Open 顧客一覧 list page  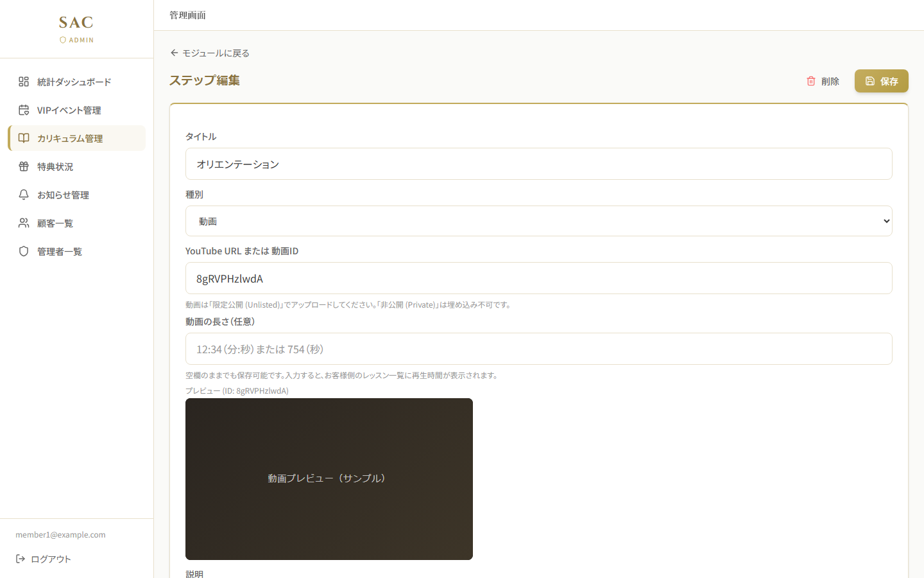[x=77, y=223]
